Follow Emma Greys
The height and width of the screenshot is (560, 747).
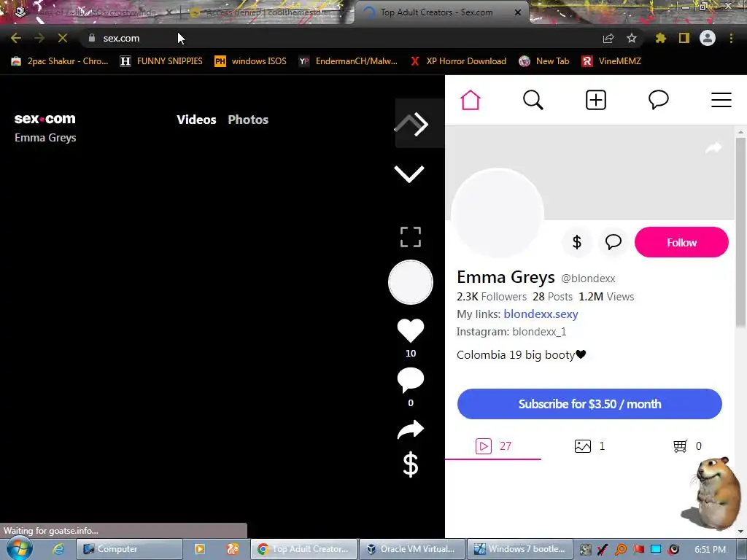coord(681,242)
